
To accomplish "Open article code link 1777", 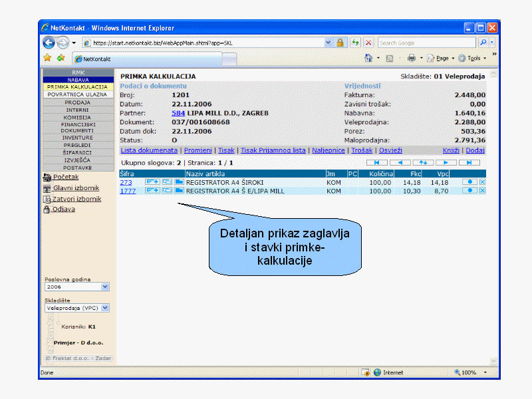I will (128, 191).
